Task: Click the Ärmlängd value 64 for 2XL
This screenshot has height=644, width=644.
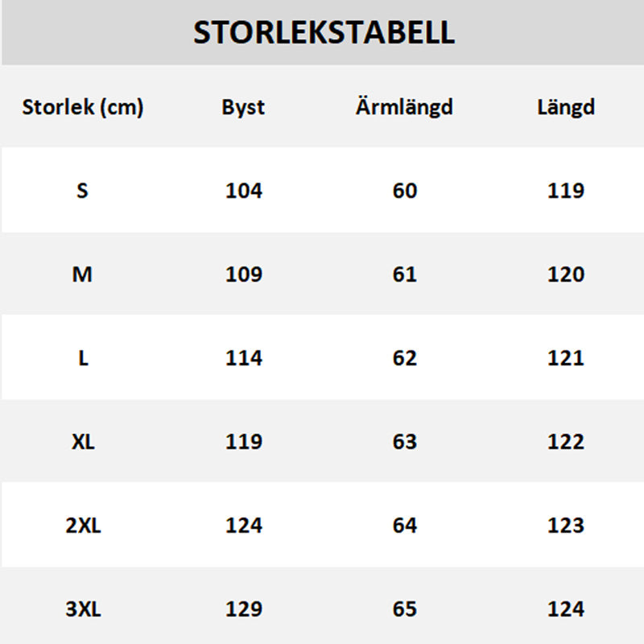Action: coord(404,526)
